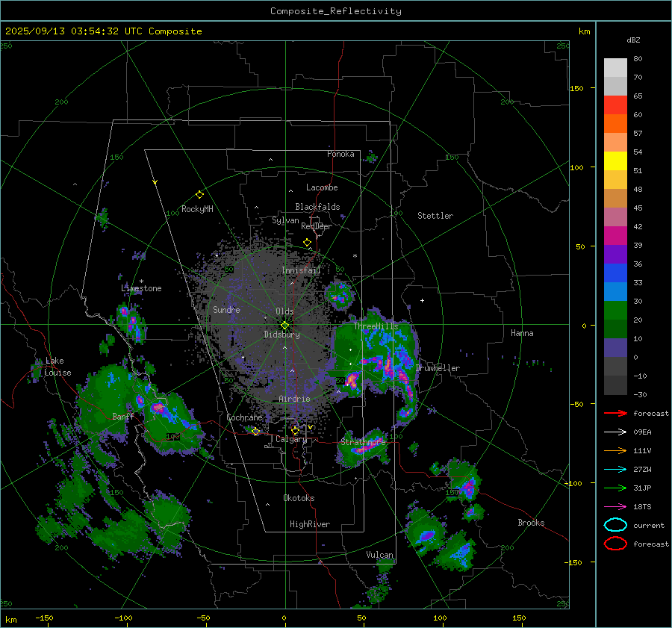Click the yellow radar site marker at Didsbury

(284, 325)
